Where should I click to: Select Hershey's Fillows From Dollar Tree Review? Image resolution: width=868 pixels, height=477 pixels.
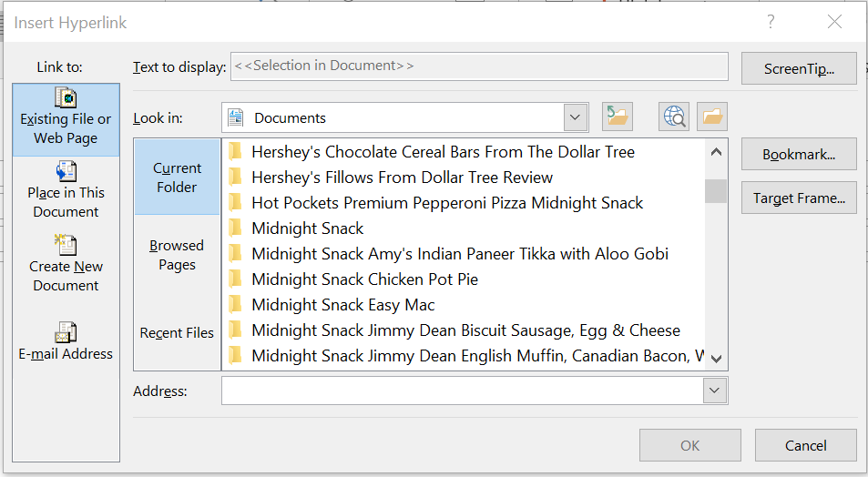402,178
